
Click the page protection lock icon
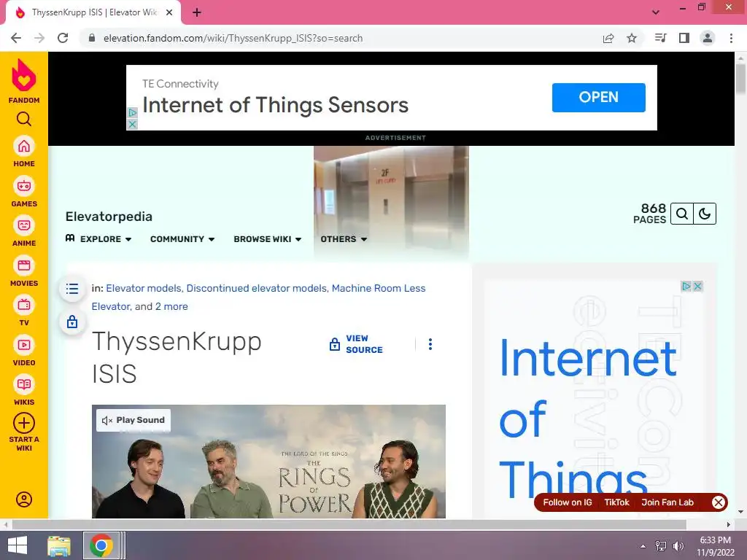[x=72, y=322]
